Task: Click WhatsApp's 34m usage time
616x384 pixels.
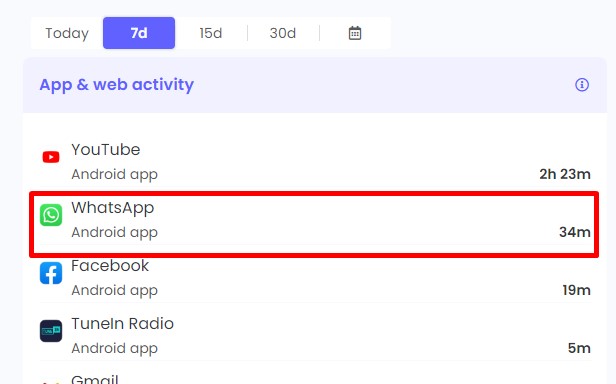Action: (575, 232)
